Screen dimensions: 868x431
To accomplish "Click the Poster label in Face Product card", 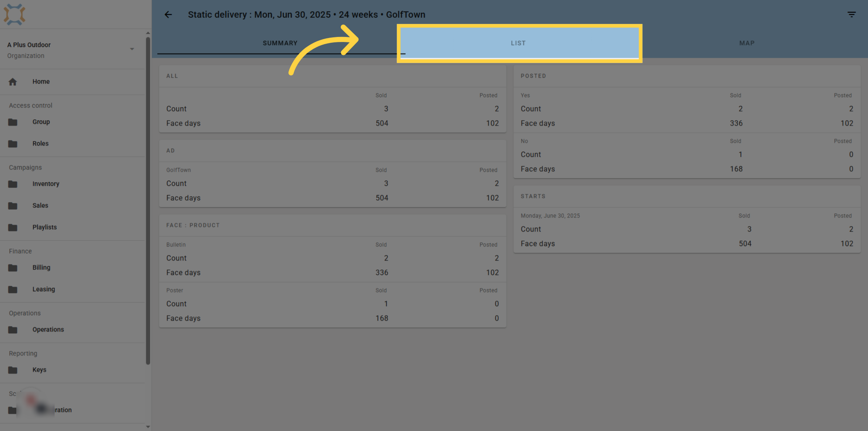I will (175, 290).
